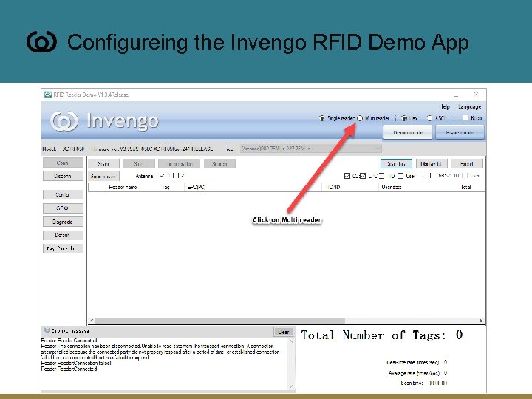This screenshot has width=532, height=399.
Task: Enable the User checkbox next to TID
Action: pyautogui.click(x=400, y=176)
